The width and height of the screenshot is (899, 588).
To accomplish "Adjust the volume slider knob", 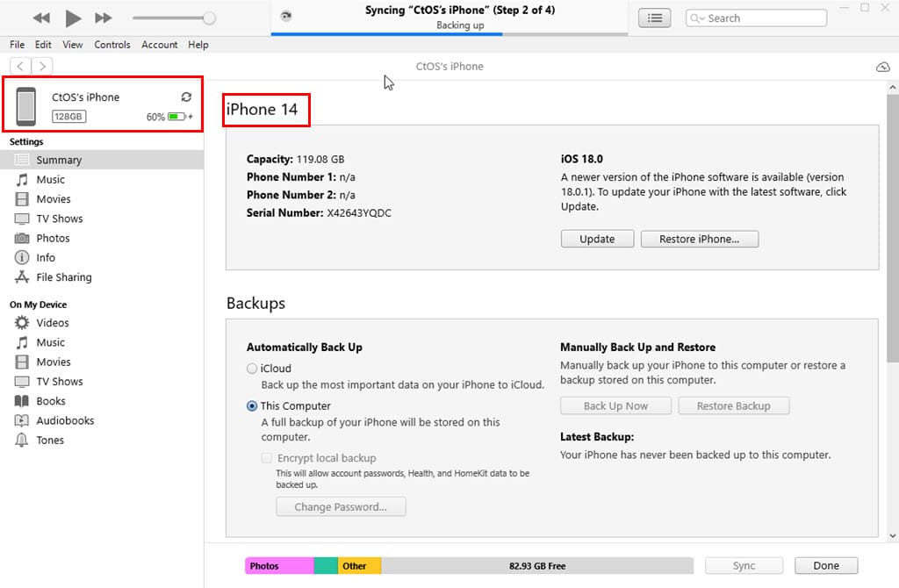I will pyautogui.click(x=209, y=18).
